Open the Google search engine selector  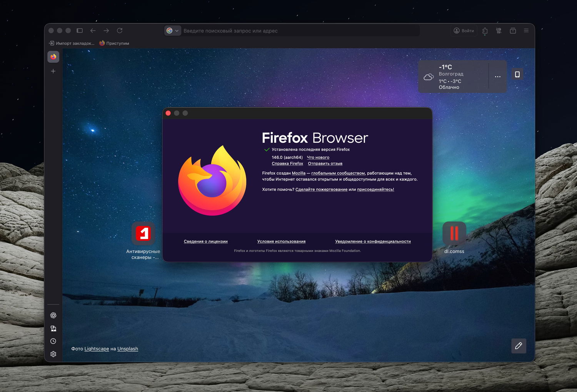click(173, 31)
